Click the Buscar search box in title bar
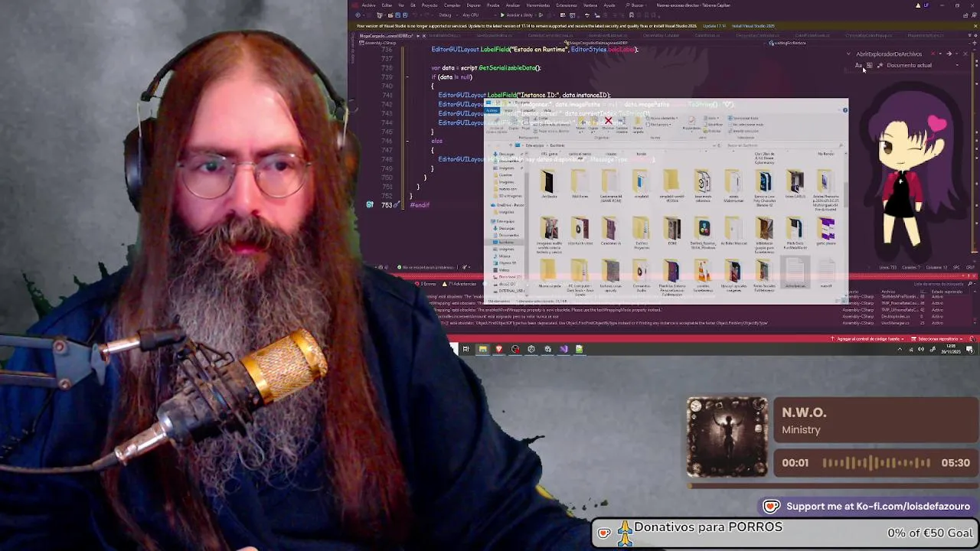 point(638,5)
